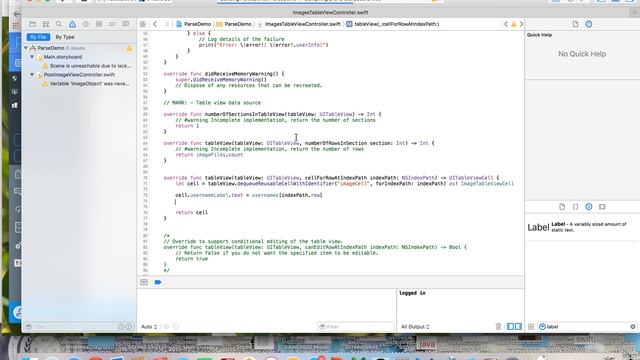Open the Auto variables scope dropdown
This screenshot has width=640, height=360.
(149, 327)
